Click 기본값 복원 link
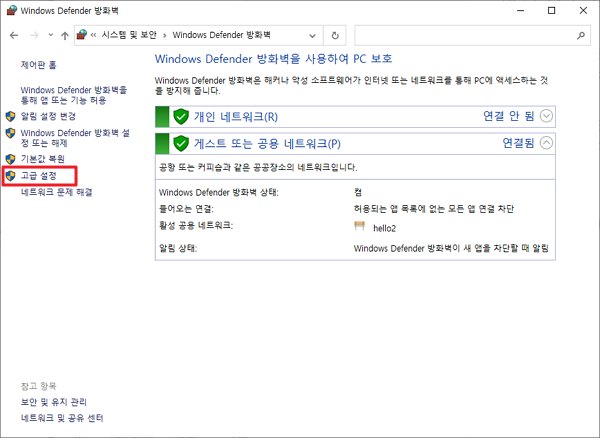The height and width of the screenshot is (438, 600). [42, 159]
